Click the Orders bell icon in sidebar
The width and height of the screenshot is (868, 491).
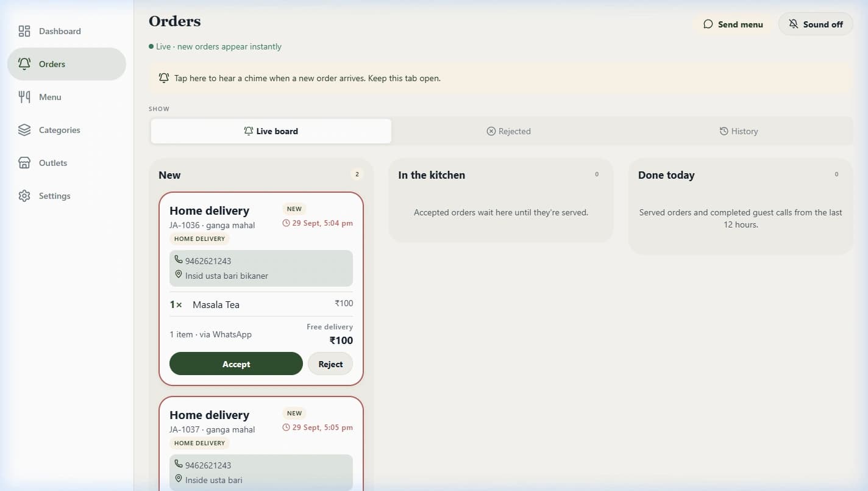[24, 64]
